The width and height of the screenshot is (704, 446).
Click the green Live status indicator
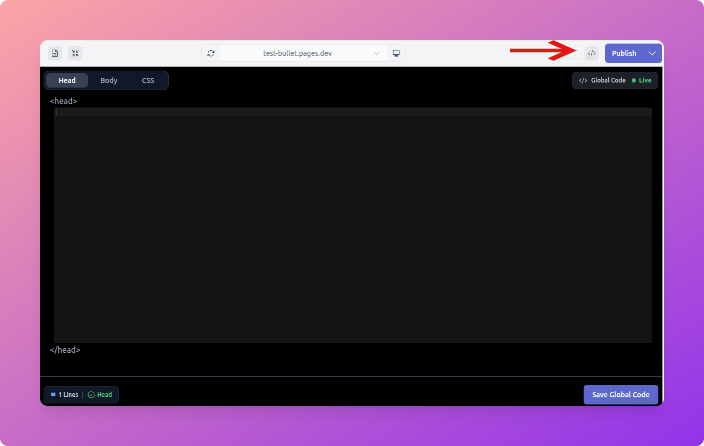[x=634, y=80]
